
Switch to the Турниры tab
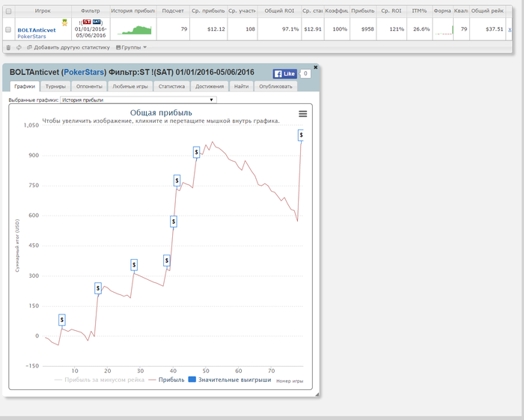[55, 86]
